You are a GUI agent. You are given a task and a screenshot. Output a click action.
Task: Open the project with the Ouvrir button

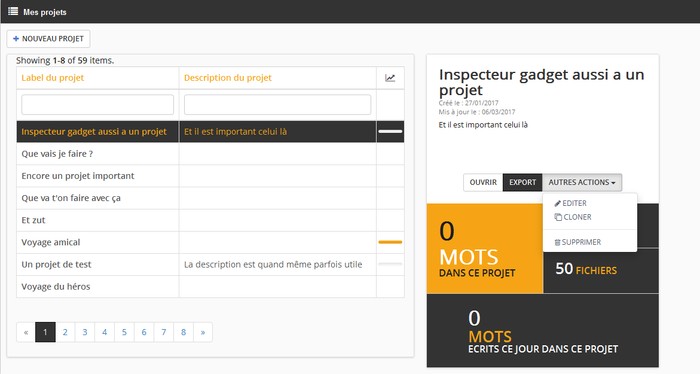[483, 183]
